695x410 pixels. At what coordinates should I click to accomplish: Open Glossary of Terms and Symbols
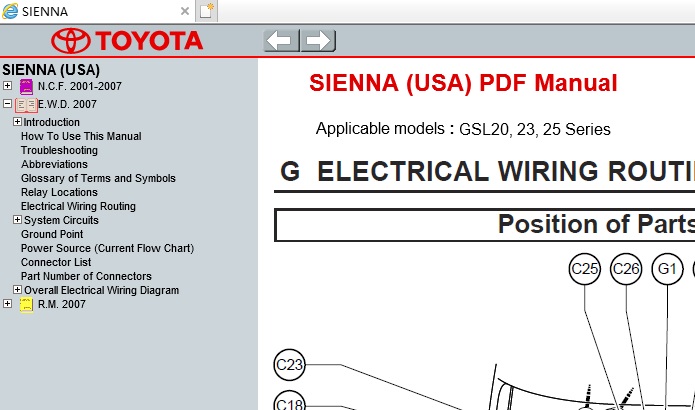click(x=98, y=179)
